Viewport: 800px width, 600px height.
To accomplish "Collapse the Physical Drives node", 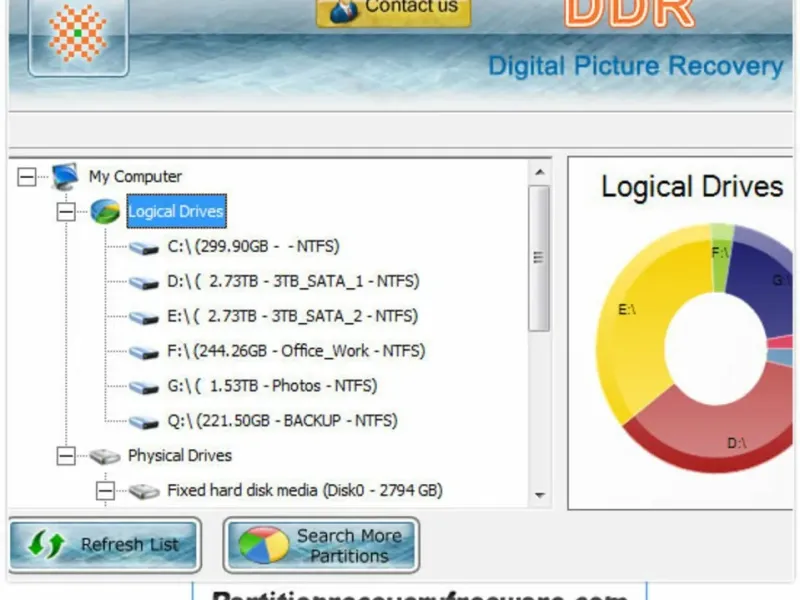I will point(66,456).
